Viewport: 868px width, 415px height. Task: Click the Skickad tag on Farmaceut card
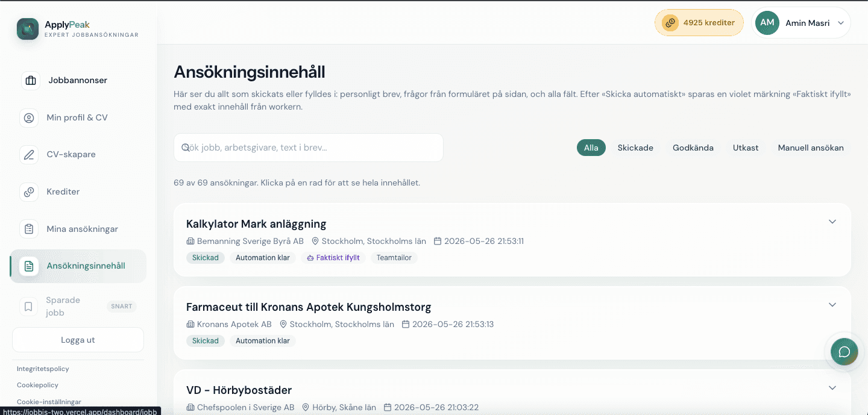pos(206,341)
